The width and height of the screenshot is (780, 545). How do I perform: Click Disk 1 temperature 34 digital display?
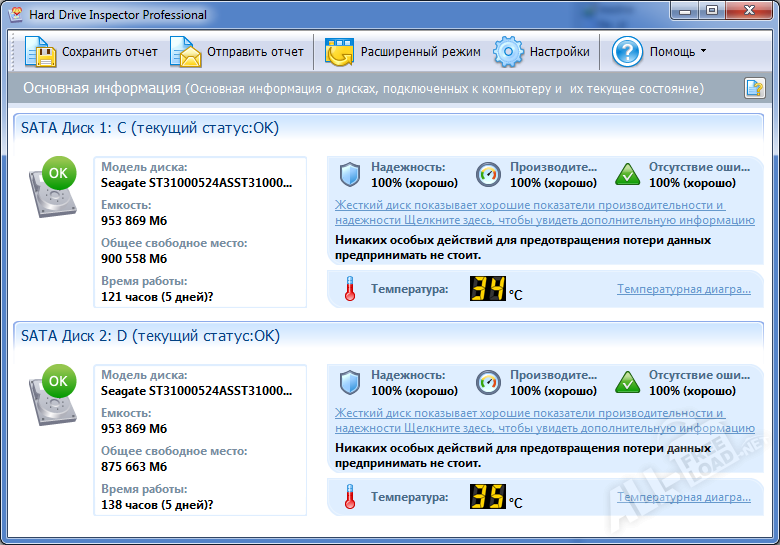coord(487,289)
